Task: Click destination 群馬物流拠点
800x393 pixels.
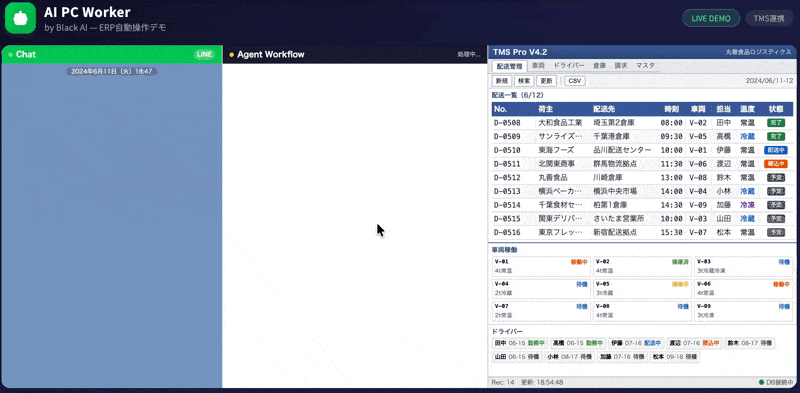Action: (615, 164)
